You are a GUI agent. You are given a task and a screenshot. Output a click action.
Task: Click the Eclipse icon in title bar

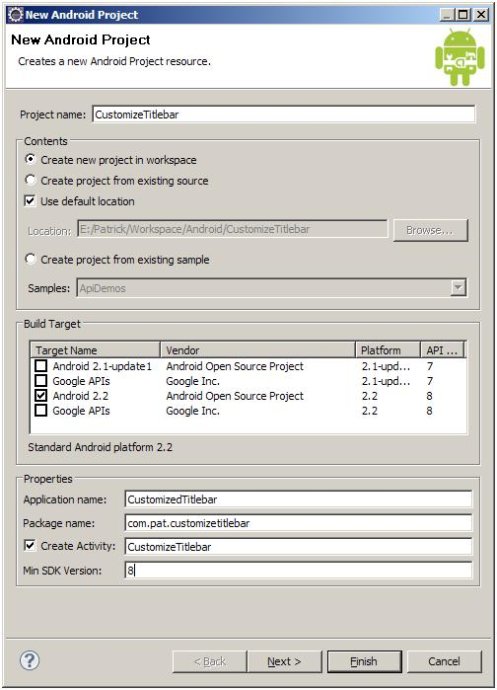pos(15,15)
